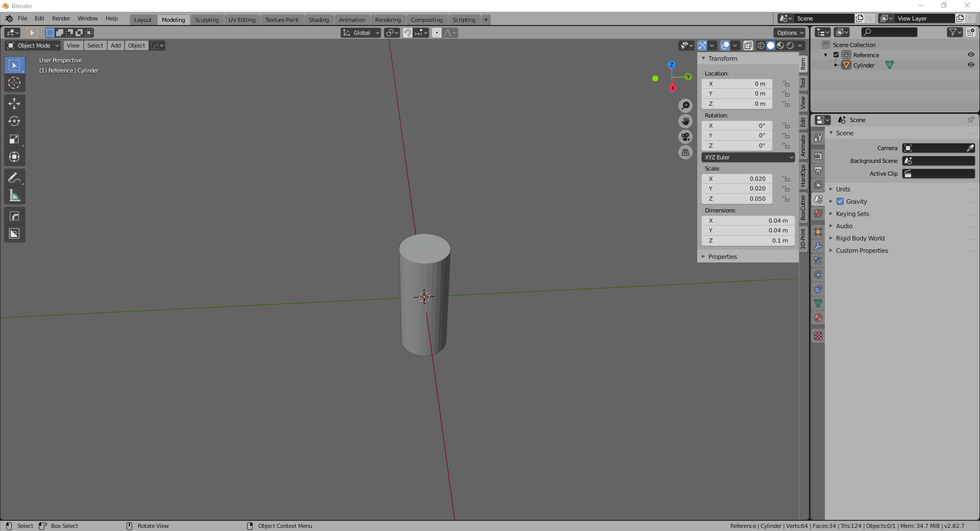Open the Render menu
Image resolution: width=980 pixels, height=531 pixels.
[61, 18]
